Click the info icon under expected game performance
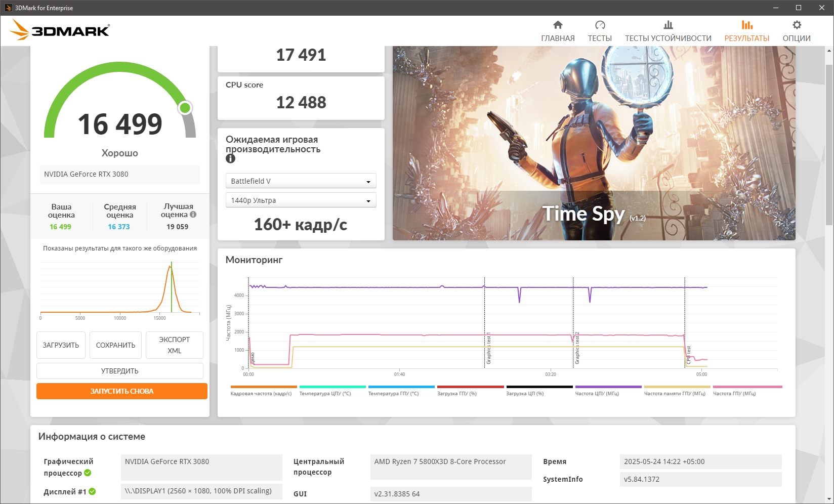The image size is (834, 504). point(230,158)
